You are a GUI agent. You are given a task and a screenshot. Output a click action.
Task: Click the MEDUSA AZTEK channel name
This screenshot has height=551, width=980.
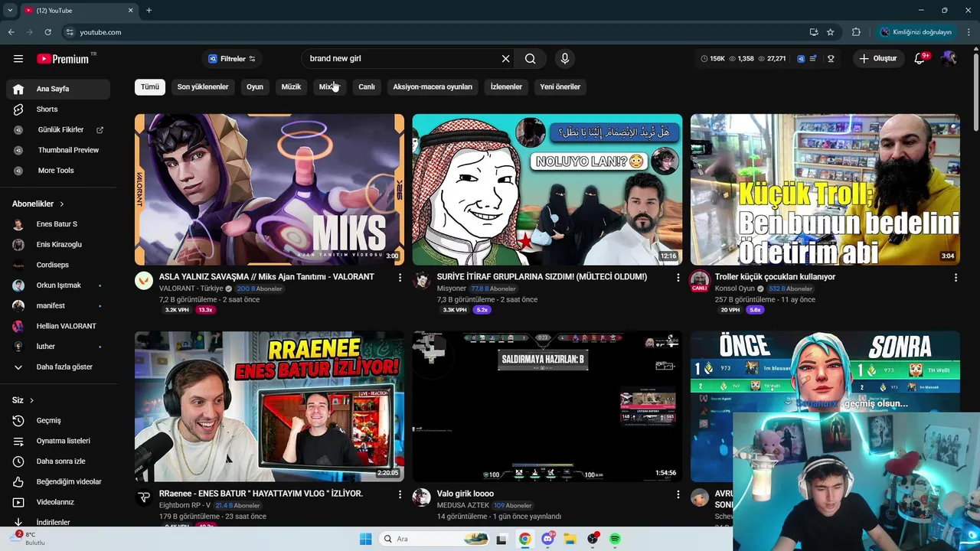tap(464, 506)
